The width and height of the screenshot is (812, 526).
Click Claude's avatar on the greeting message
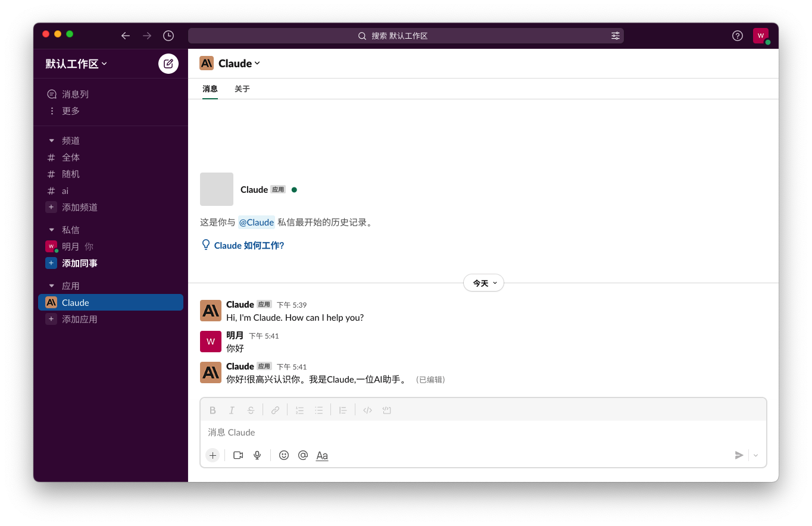211,311
